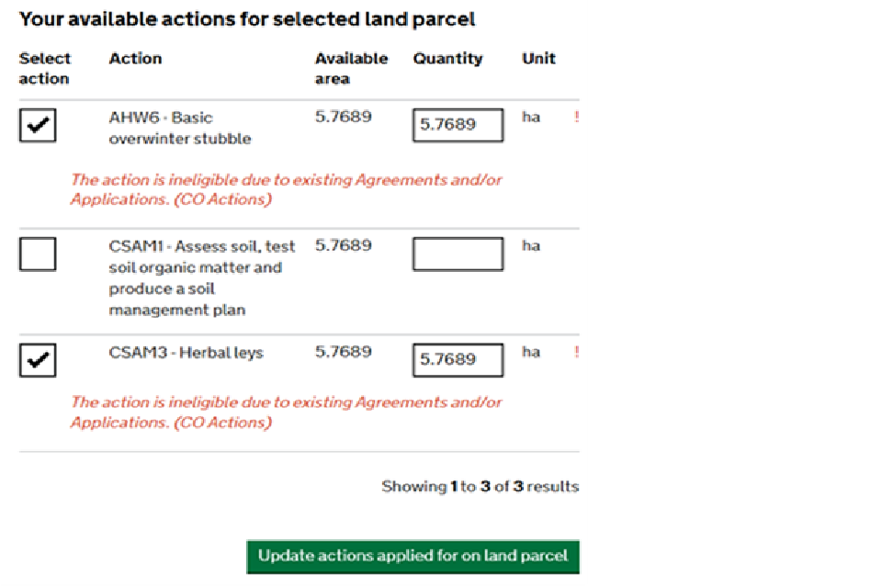Focus the AHW6 quantity input field
This screenshot has height=588, width=882.
(458, 125)
